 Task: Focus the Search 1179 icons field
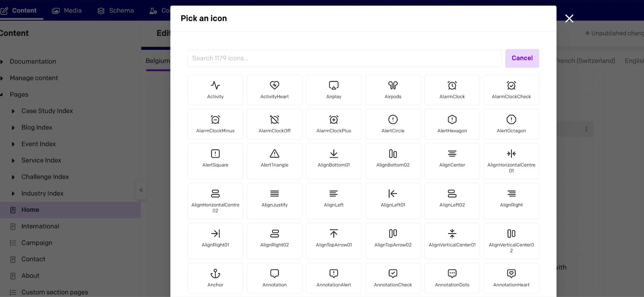point(344,58)
